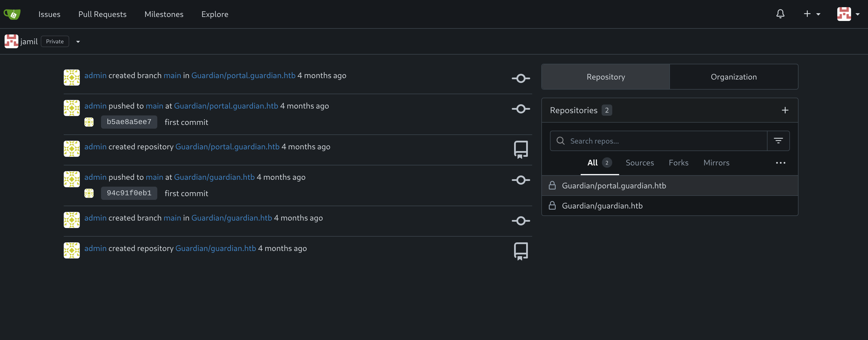Click the filter icon beside repo search
This screenshot has height=340, width=868.
tap(778, 141)
